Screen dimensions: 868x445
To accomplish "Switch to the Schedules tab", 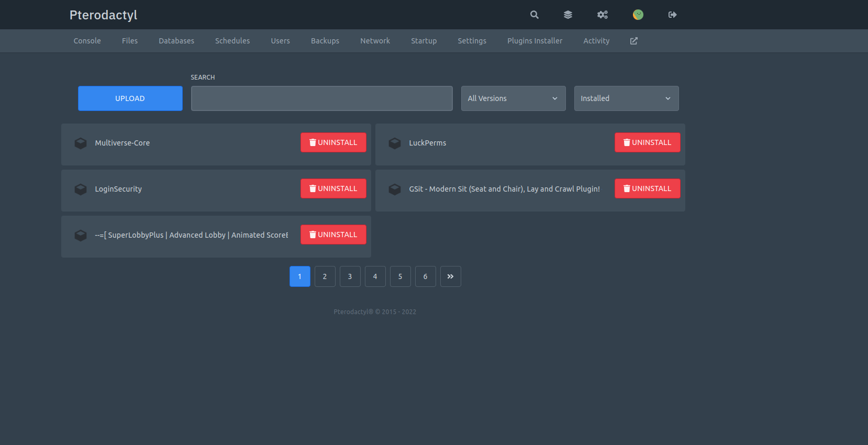I will coord(232,41).
